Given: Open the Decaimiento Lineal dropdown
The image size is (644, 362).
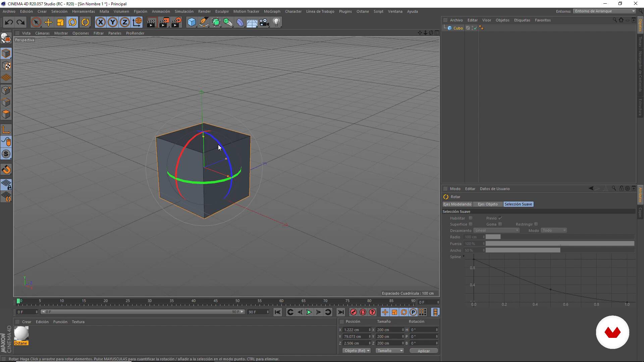Looking at the screenshot, I should pos(496,231).
